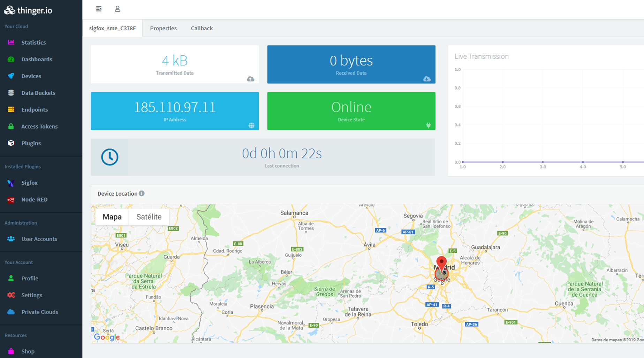
Task: Open Dashboards from the sidebar
Action: point(37,59)
